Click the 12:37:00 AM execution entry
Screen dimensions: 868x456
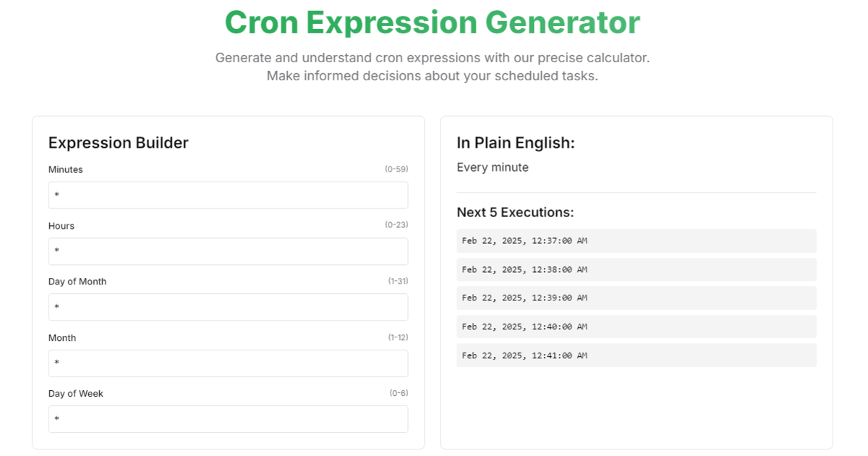pyautogui.click(x=637, y=240)
